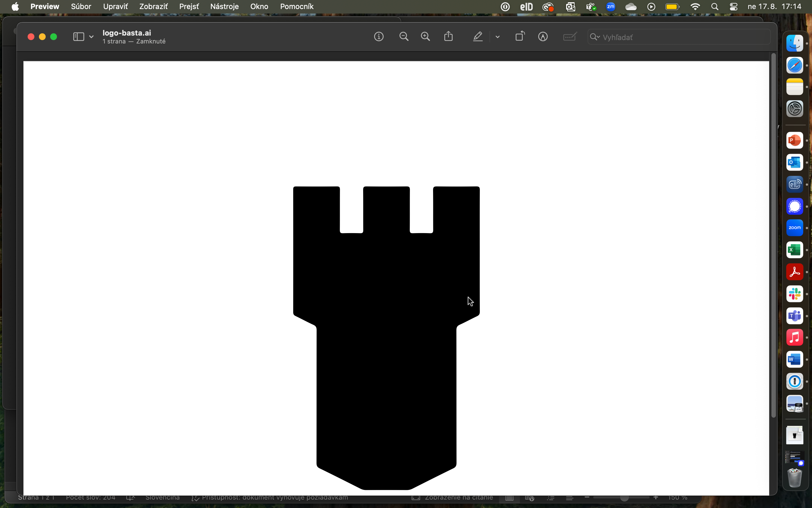Click the form filling toolbar icon

pos(570,37)
